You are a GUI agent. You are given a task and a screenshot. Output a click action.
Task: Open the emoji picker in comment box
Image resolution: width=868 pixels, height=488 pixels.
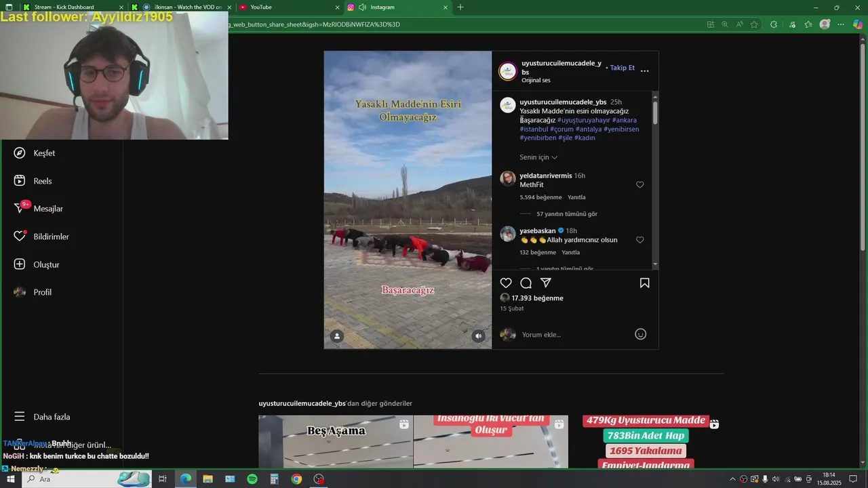click(x=640, y=334)
